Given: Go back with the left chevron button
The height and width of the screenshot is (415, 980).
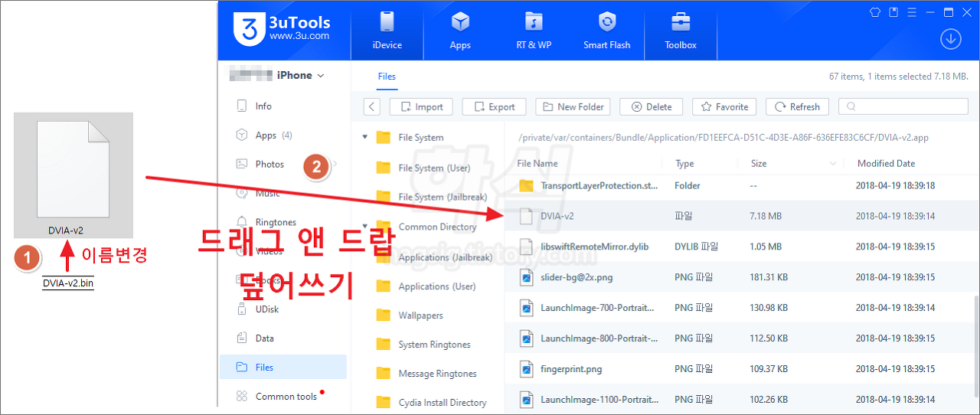Looking at the screenshot, I should [x=371, y=107].
